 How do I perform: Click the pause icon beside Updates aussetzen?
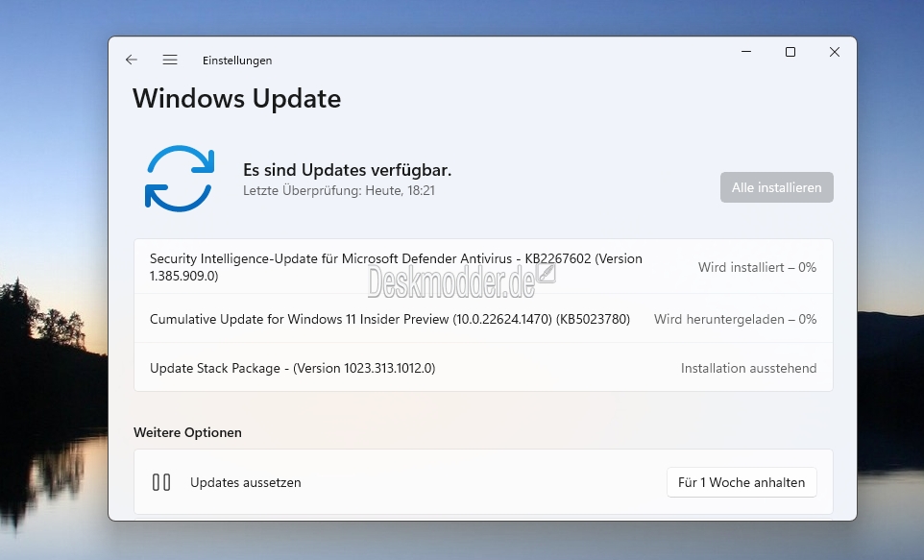click(x=161, y=482)
